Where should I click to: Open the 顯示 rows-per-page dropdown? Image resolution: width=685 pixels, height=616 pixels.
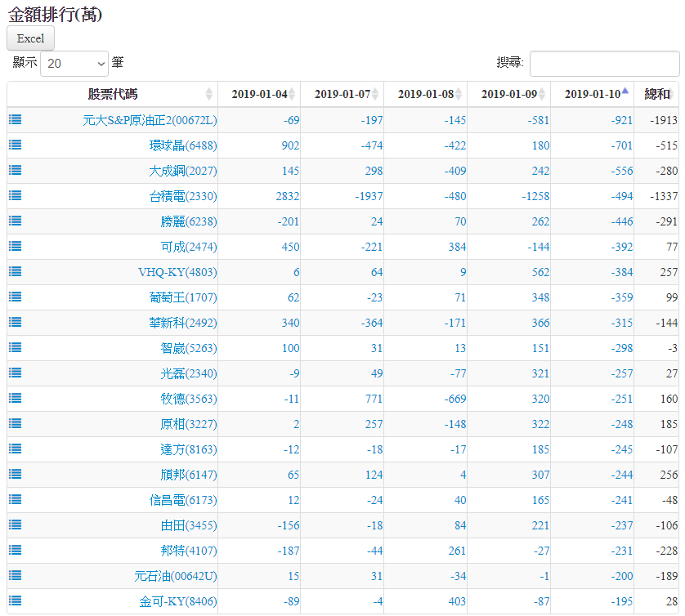tap(74, 63)
